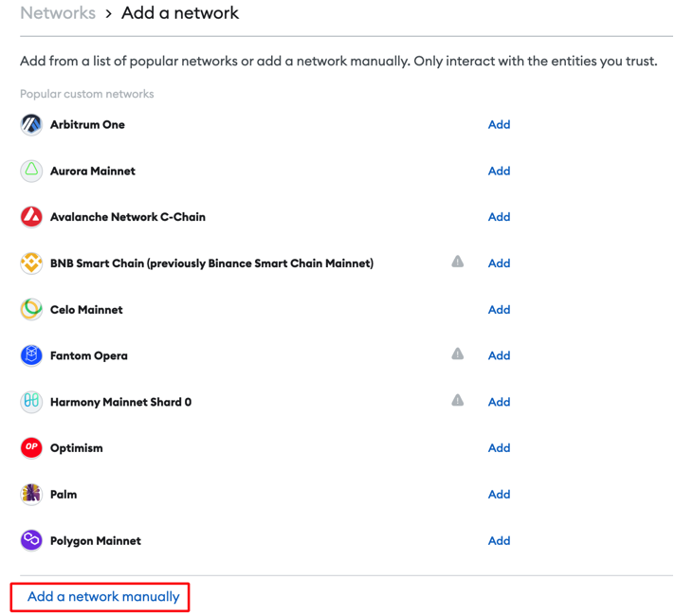This screenshot has height=616, width=675.
Task: Click the 'Aurora Mainnet' network name
Action: [93, 171]
